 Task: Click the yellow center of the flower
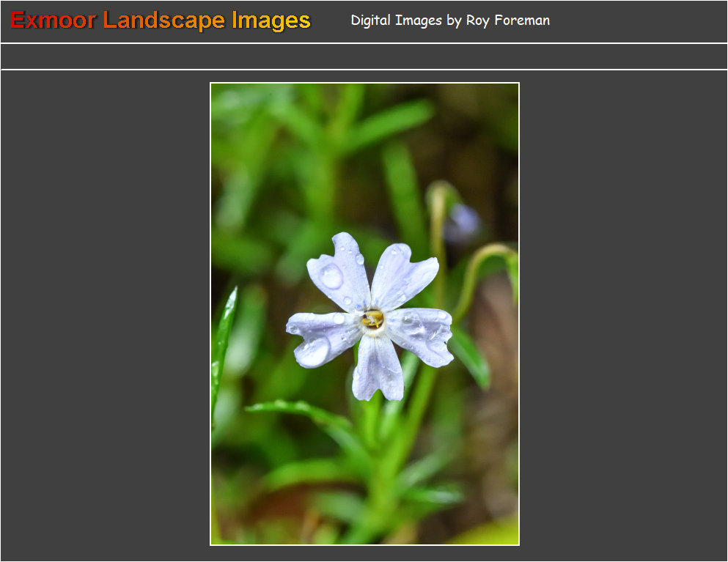tap(372, 319)
